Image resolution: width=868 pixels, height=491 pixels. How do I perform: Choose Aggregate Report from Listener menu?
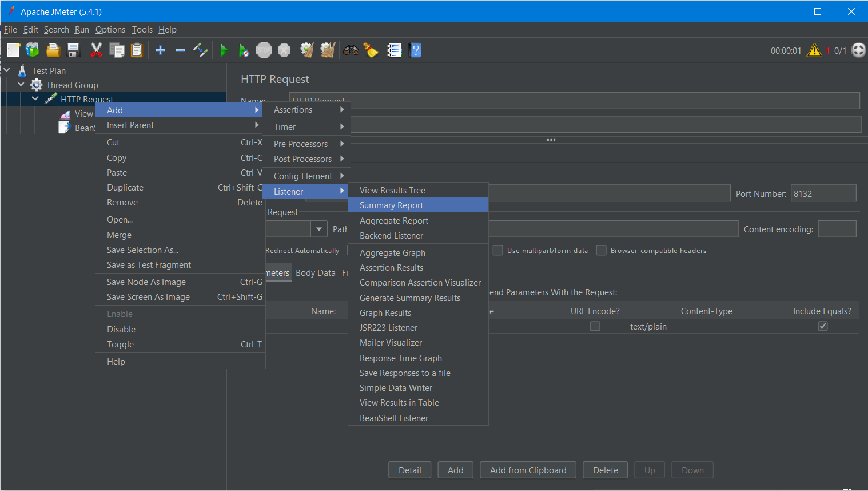coord(418,221)
